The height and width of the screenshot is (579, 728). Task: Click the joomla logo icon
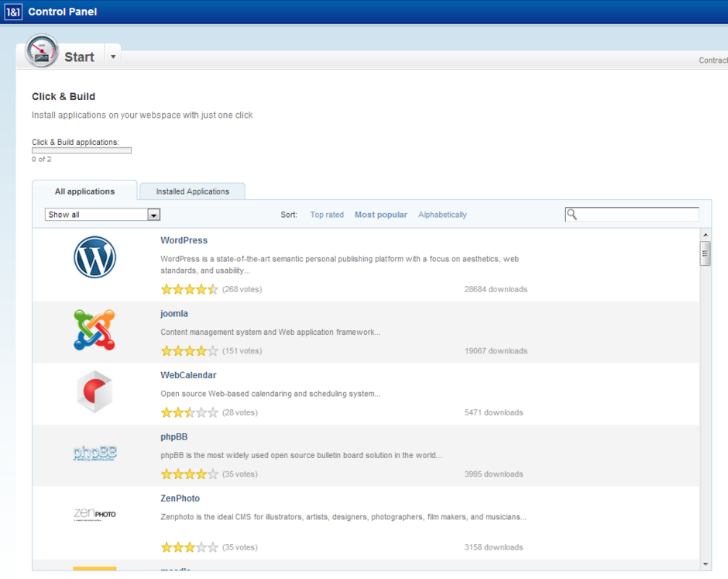tap(94, 330)
